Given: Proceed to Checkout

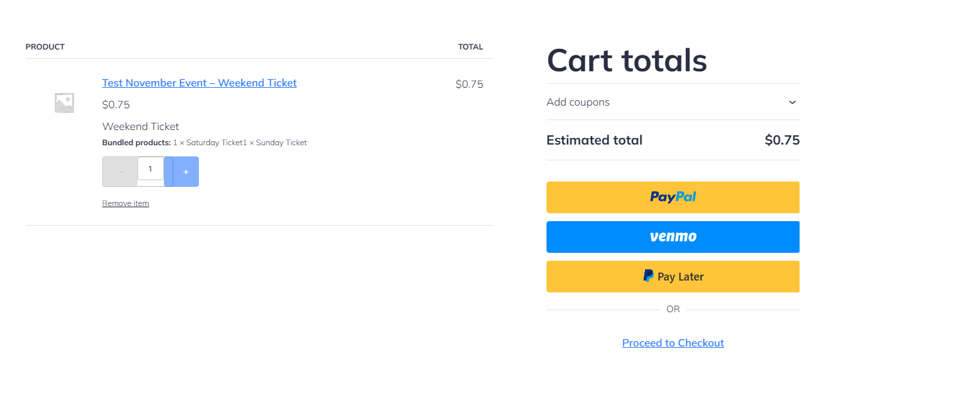Looking at the screenshot, I should [x=673, y=343].
